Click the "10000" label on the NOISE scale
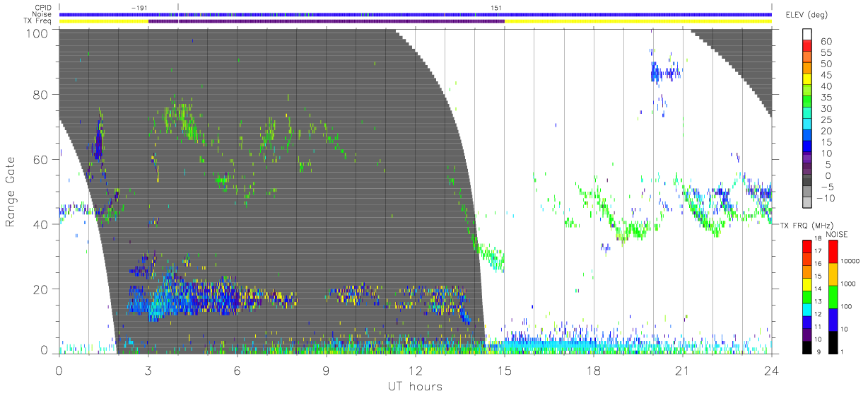868x401 pixels. click(x=852, y=261)
